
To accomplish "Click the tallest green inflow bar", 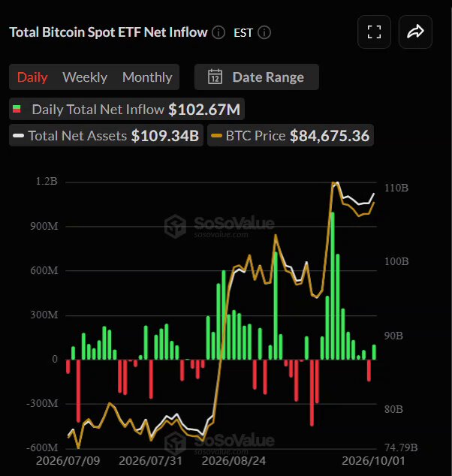I will pyautogui.click(x=333, y=286).
